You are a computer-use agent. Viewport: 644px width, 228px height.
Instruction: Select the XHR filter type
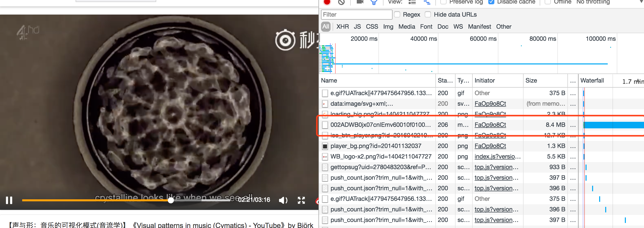pos(342,27)
